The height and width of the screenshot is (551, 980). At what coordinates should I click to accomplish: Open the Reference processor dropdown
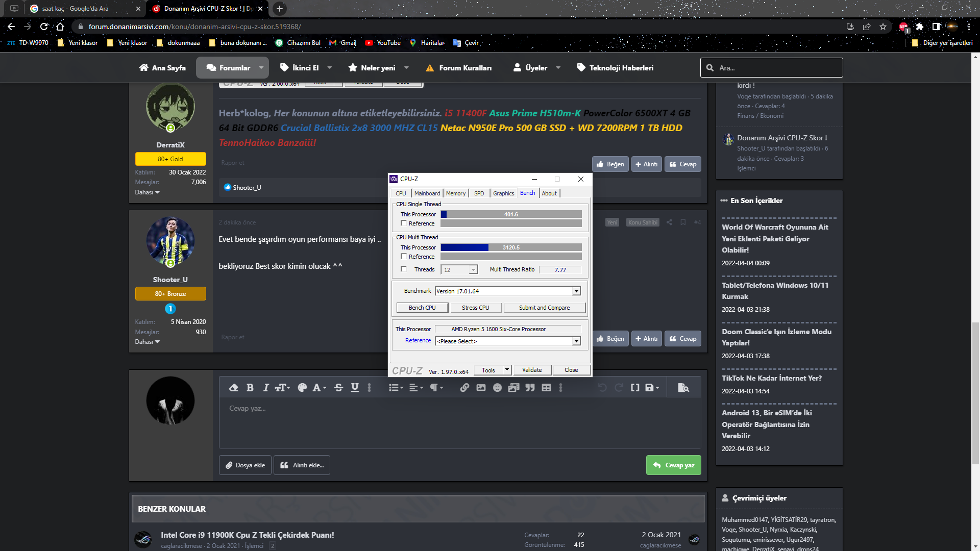click(x=508, y=341)
